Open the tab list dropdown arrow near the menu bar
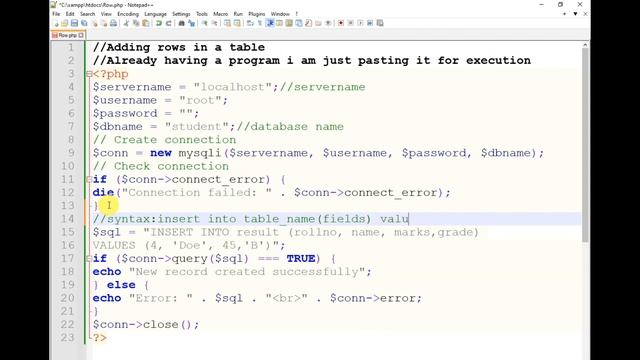Viewport: 640px width, 360px height. pos(575,14)
